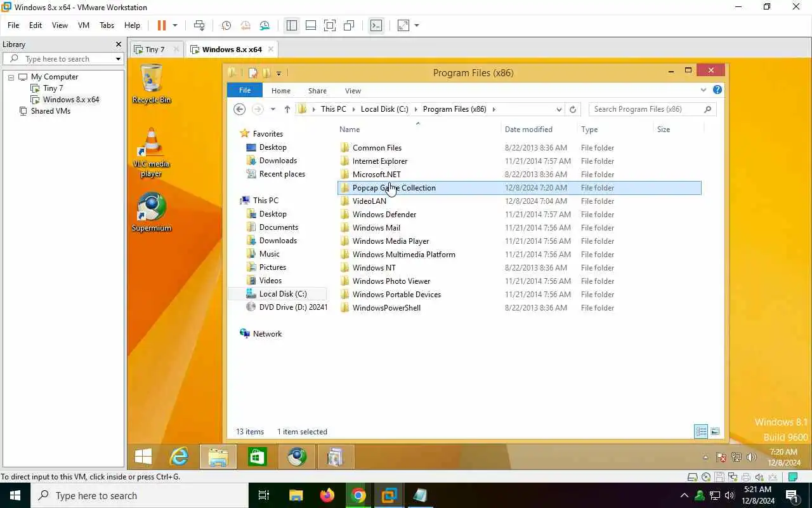This screenshot has height=508, width=812.
Task: Open Library search options dropdown arrow
Action: point(118,59)
